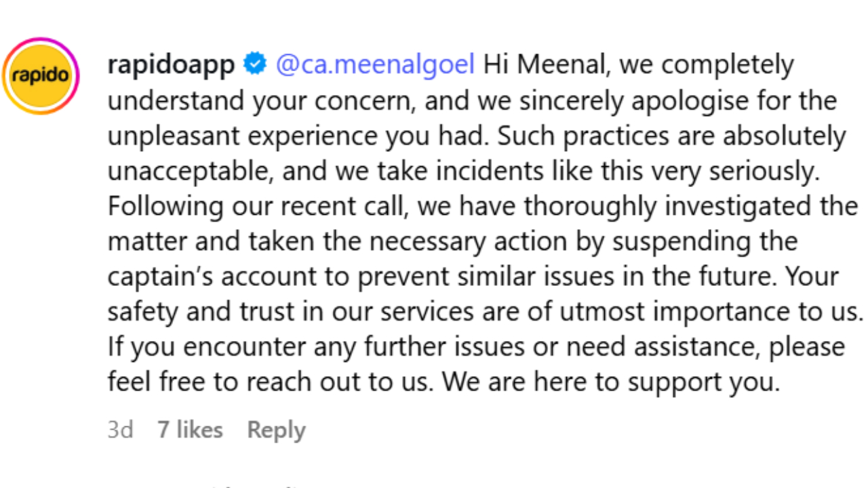Reply to rapidoapp's comment

tap(276, 430)
